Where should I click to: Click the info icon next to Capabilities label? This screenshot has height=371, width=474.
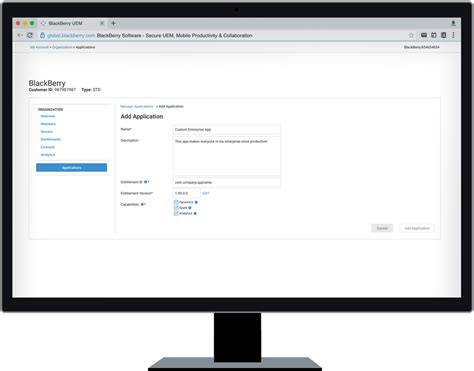[x=142, y=204]
